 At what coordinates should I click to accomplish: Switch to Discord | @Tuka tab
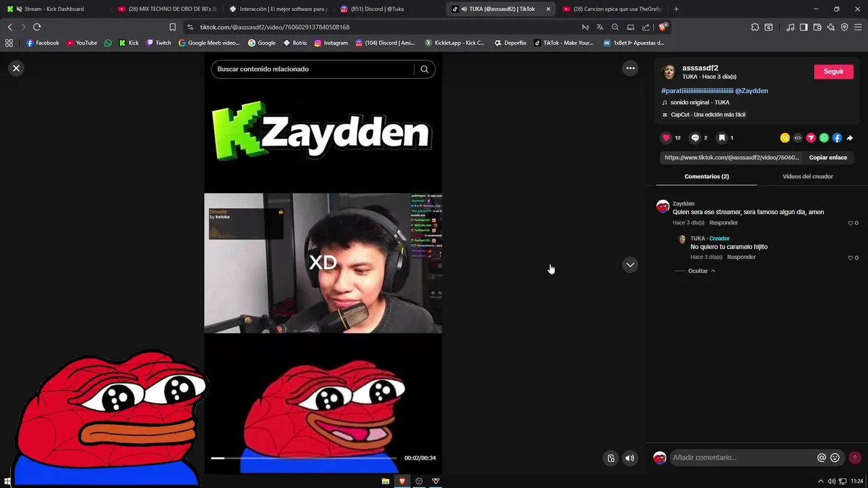click(378, 9)
